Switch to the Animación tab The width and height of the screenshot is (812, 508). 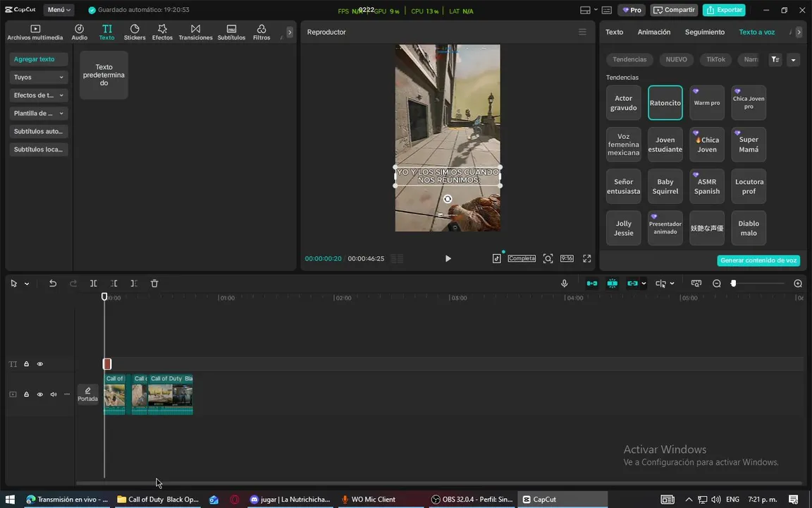tap(654, 32)
